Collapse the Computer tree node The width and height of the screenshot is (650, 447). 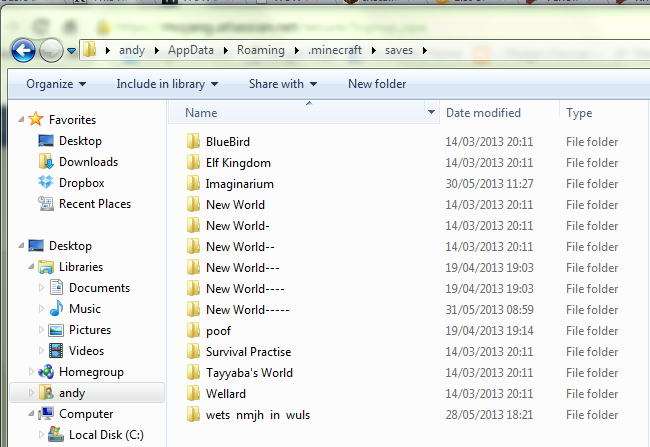pyautogui.click(x=31, y=414)
